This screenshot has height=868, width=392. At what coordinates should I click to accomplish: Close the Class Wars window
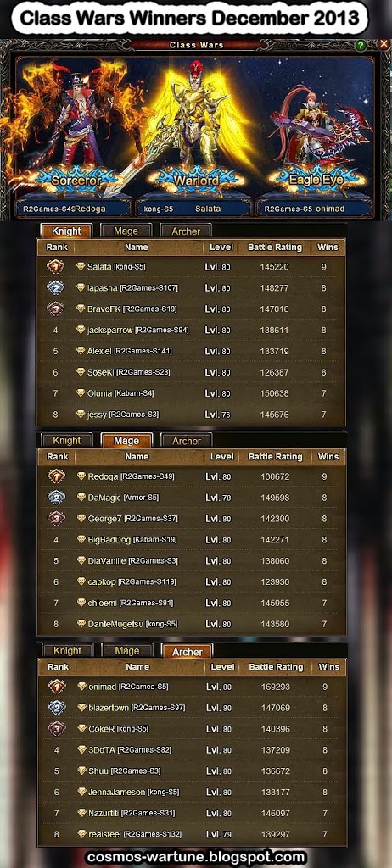(384, 44)
